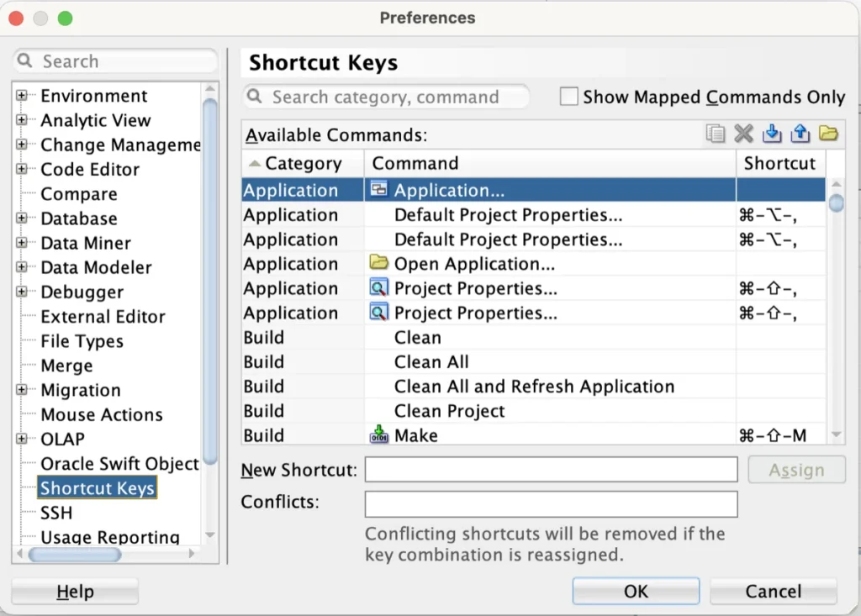Viewport: 861px width, 616px height.
Task: Open SSH preferences
Action: pyautogui.click(x=56, y=513)
